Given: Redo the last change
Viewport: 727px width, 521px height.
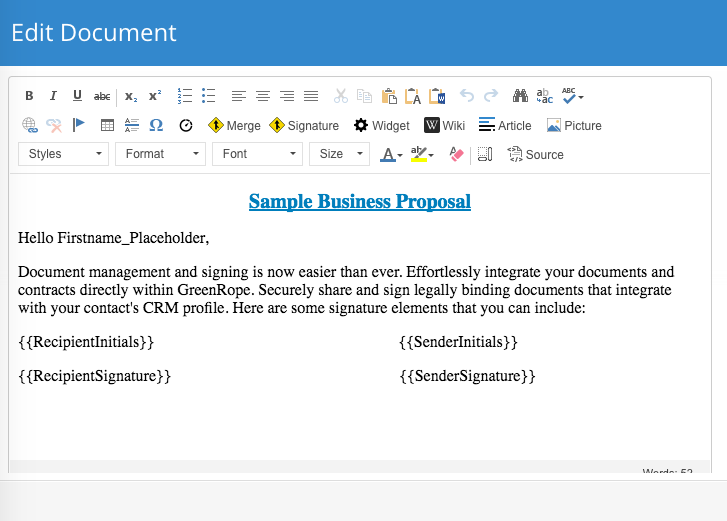Looking at the screenshot, I should (x=491, y=96).
